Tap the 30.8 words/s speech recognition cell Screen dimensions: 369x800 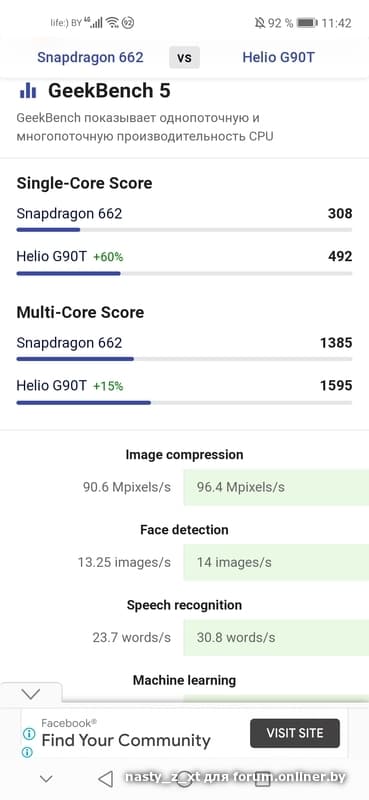point(276,637)
